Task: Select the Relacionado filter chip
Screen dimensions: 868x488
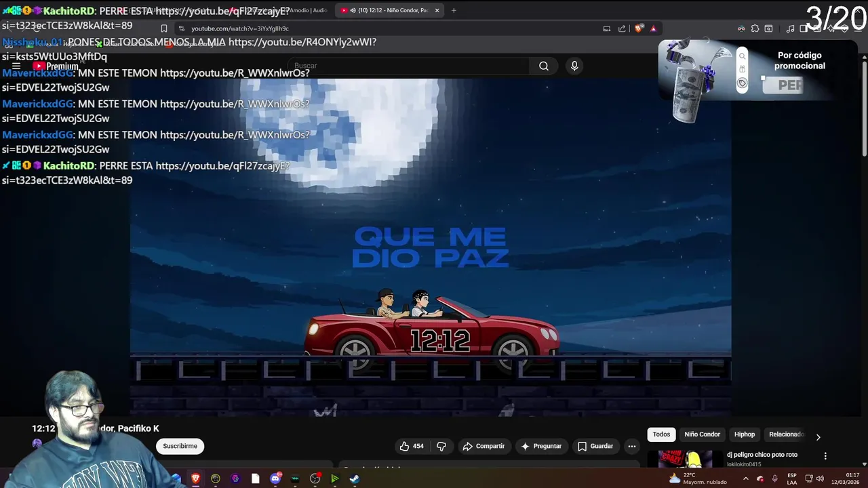Action: [x=785, y=434]
